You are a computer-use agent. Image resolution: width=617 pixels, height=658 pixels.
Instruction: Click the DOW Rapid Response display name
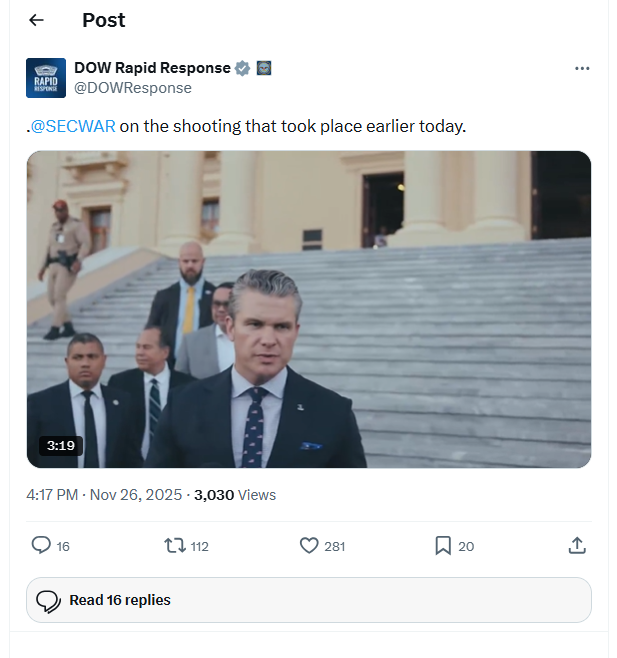[x=151, y=68]
